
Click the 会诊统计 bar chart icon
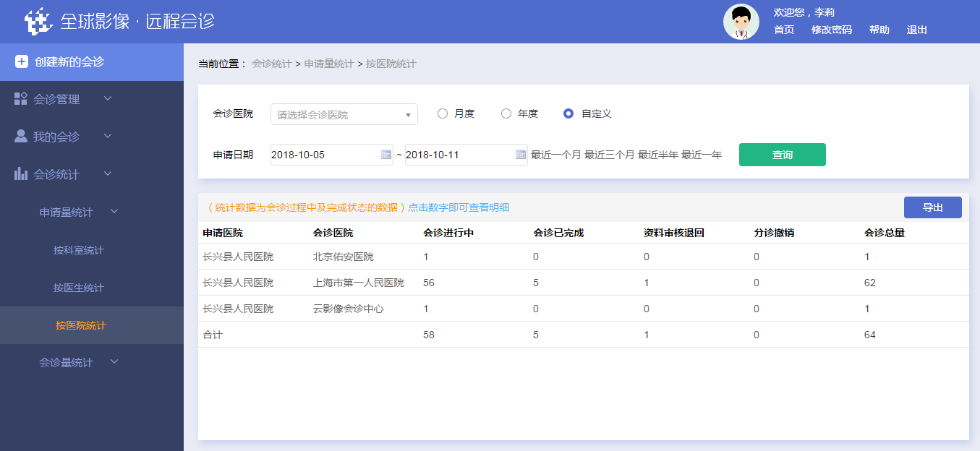coord(21,174)
